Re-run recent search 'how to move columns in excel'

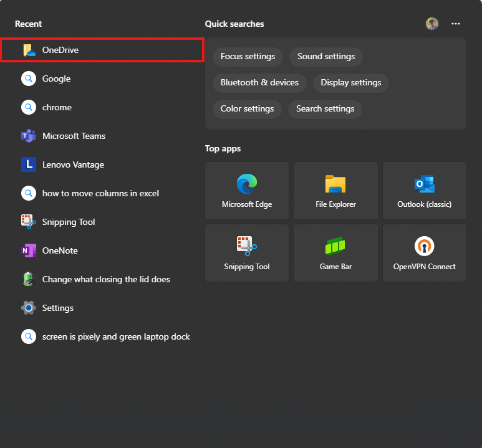tap(100, 193)
